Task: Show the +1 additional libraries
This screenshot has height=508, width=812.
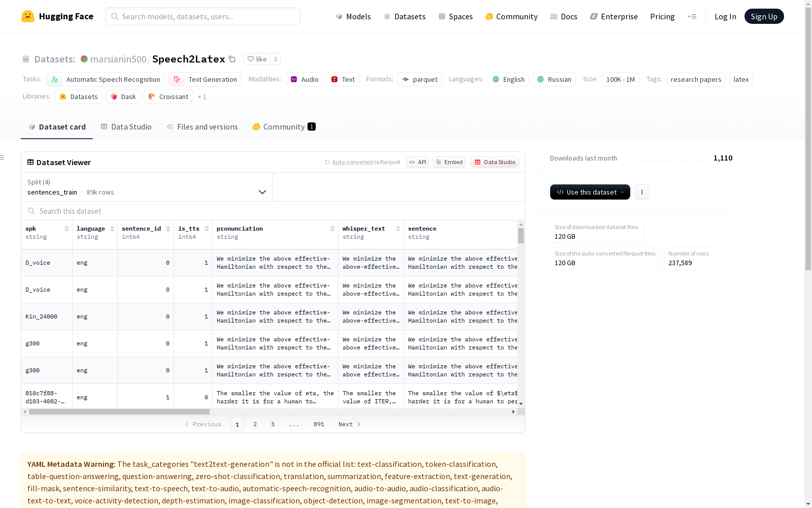Action: pyautogui.click(x=202, y=97)
